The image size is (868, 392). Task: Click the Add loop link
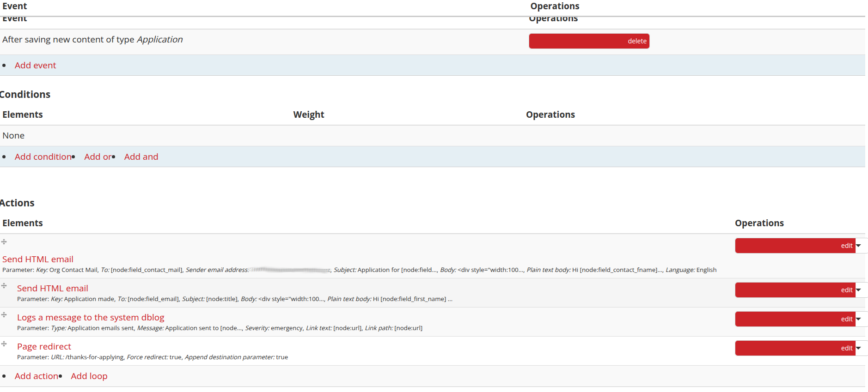coord(89,376)
